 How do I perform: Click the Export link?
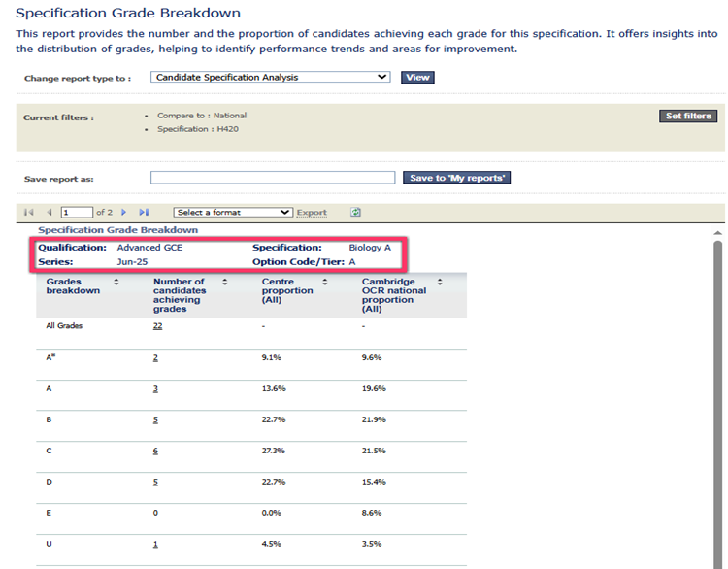point(312,213)
